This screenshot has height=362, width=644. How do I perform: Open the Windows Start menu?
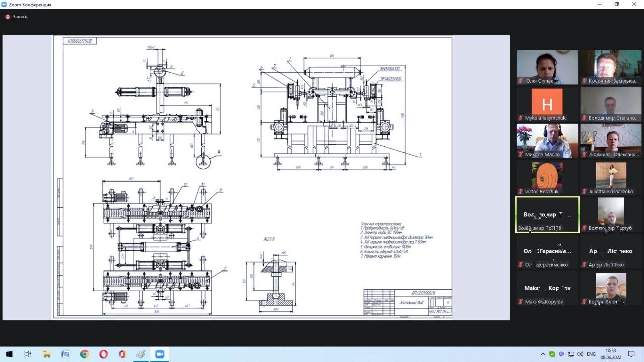[9, 354]
